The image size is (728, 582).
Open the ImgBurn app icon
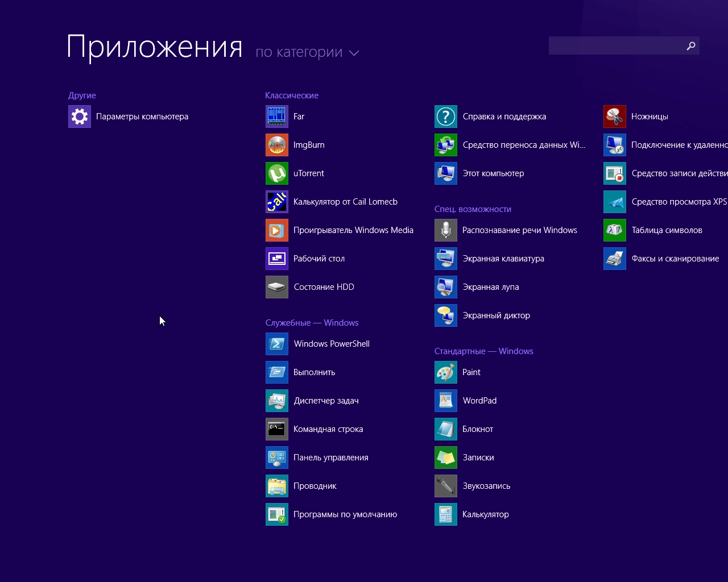277,145
